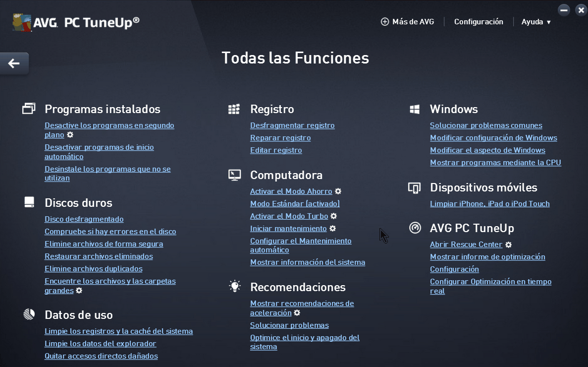Open Mostrar informe de optimización

(x=487, y=257)
